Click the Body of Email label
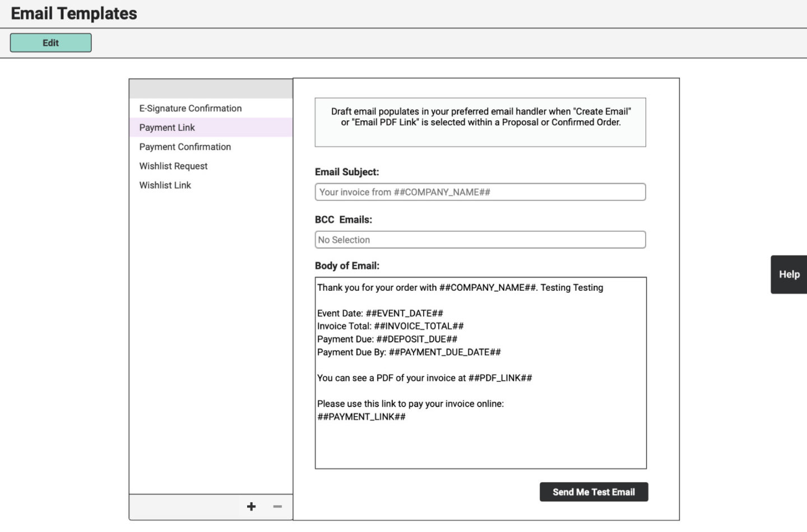The height and width of the screenshot is (532, 807). tap(347, 265)
